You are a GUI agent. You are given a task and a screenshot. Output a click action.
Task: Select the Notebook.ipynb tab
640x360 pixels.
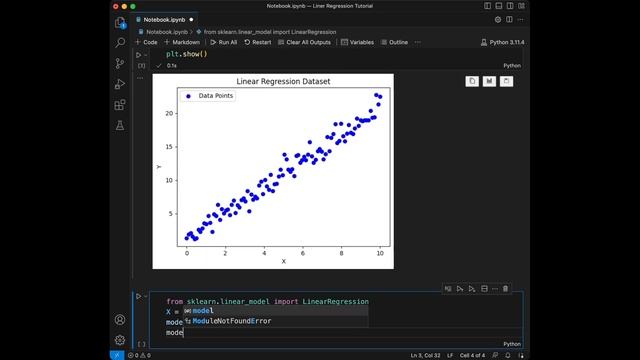click(164, 20)
